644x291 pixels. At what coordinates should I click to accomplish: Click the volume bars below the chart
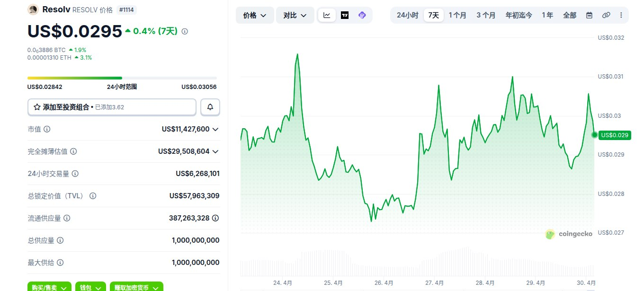click(418, 262)
